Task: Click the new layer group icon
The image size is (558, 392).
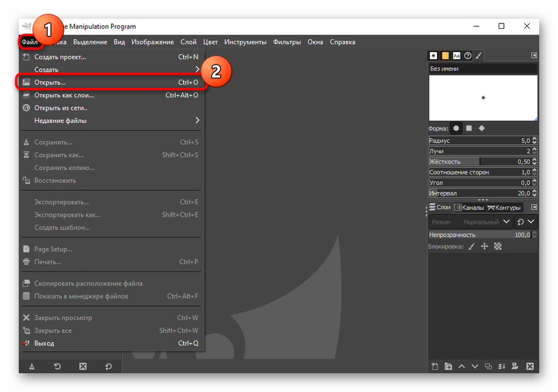Action: (448, 367)
